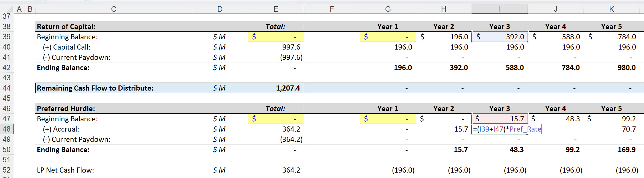Click Year 5 hurdle ending balance 169.9

[627, 150]
